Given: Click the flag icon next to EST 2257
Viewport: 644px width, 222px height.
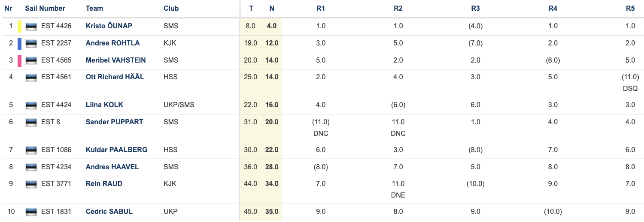Looking at the screenshot, I should coord(31,43).
